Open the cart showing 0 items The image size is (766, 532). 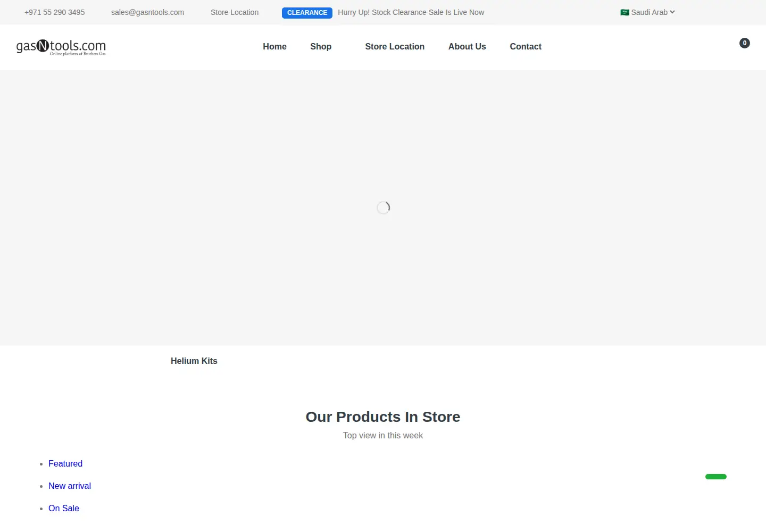(x=744, y=43)
